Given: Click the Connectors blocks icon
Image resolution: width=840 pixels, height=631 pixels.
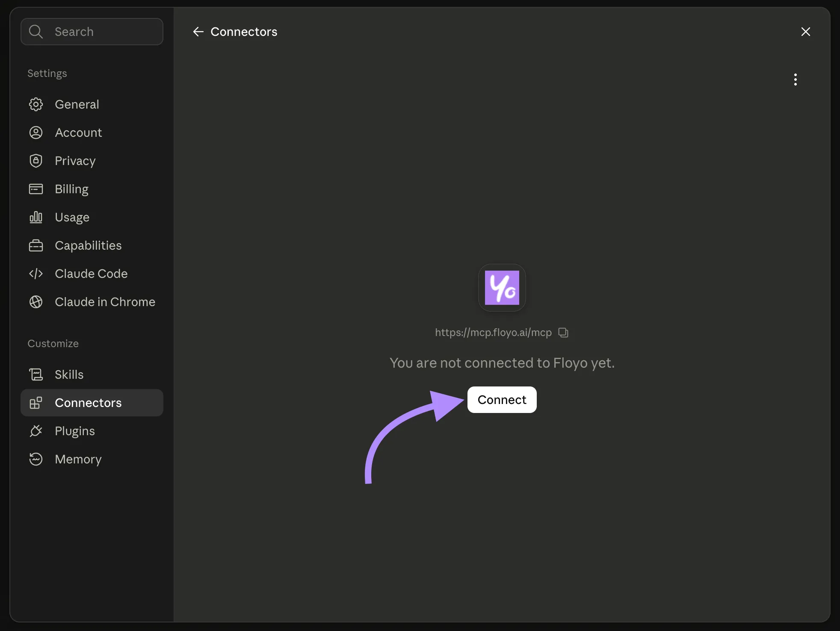Looking at the screenshot, I should [36, 403].
